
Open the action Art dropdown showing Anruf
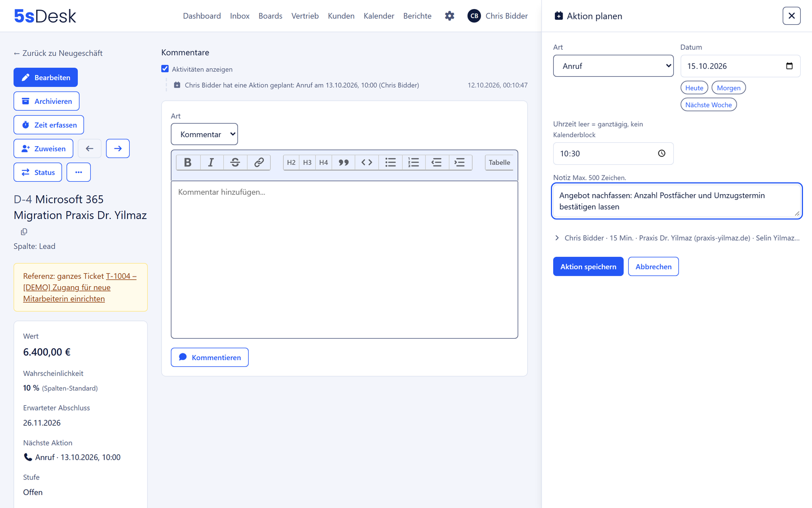[614, 66]
